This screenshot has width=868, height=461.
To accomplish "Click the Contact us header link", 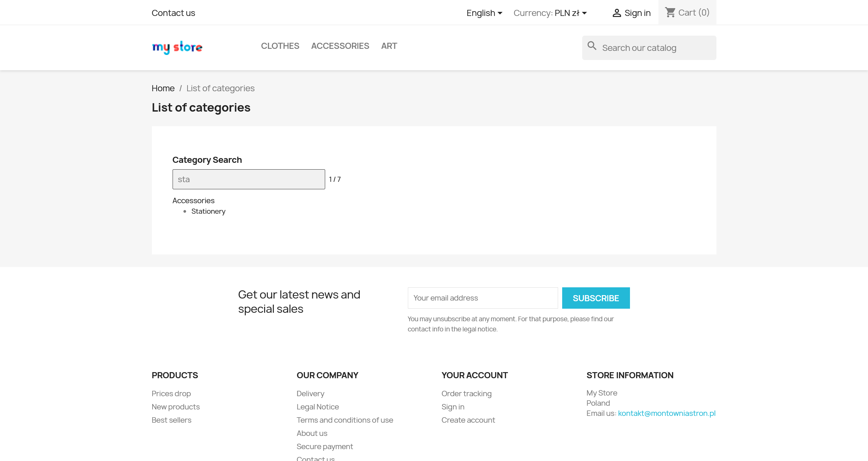I will (x=173, y=13).
